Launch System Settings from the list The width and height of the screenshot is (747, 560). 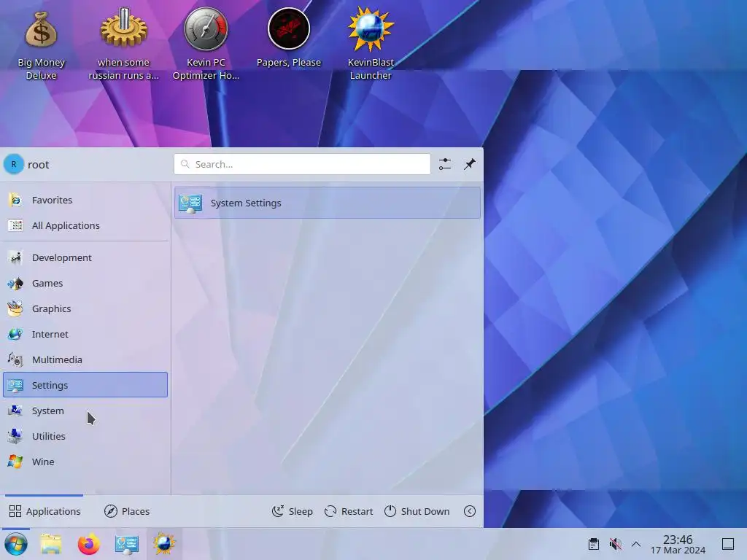coord(328,203)
